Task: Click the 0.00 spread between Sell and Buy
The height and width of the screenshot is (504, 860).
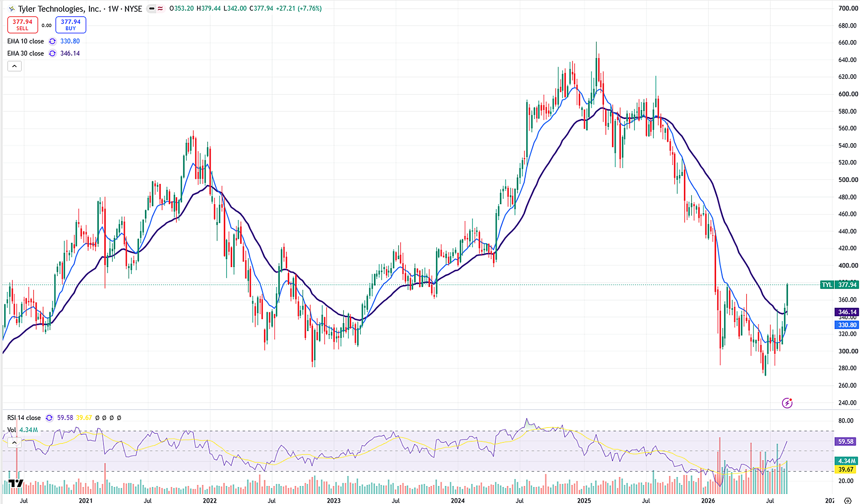Action: click(47, 25)
